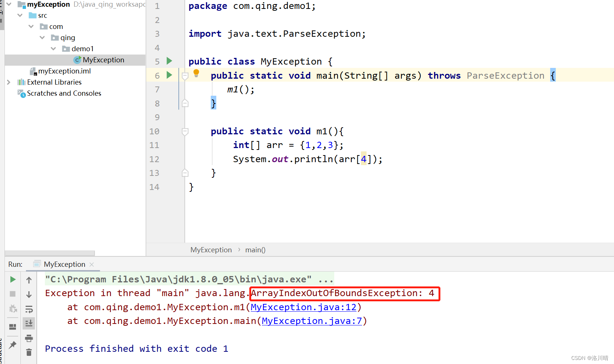Viewport: 614px width, 364px height.
Task: Collapse the src folder in the project tree
Action: (20, 15)
